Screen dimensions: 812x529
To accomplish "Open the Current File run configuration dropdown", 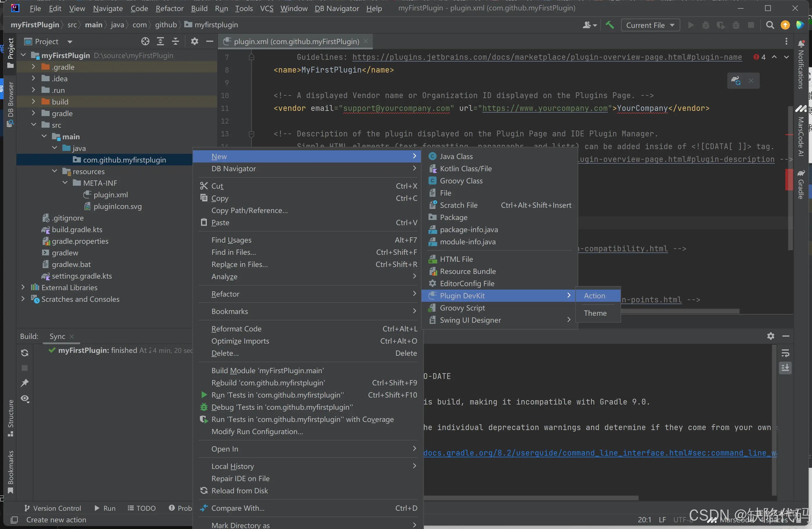I will pyautogui.click(x=650, y=25).
